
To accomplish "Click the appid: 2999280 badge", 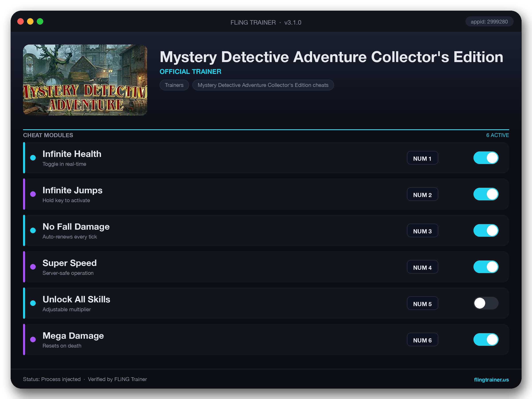I will [x=489, y=22].
